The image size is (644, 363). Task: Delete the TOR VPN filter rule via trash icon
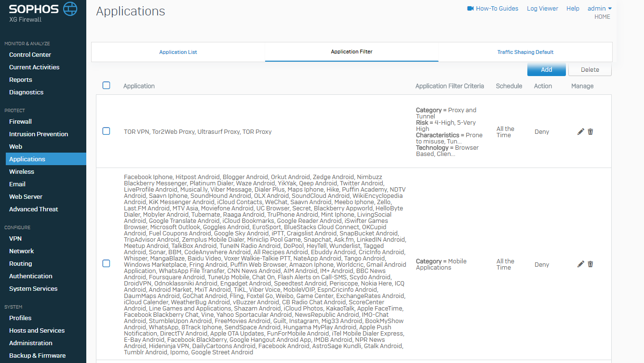[x=590, y=131]
